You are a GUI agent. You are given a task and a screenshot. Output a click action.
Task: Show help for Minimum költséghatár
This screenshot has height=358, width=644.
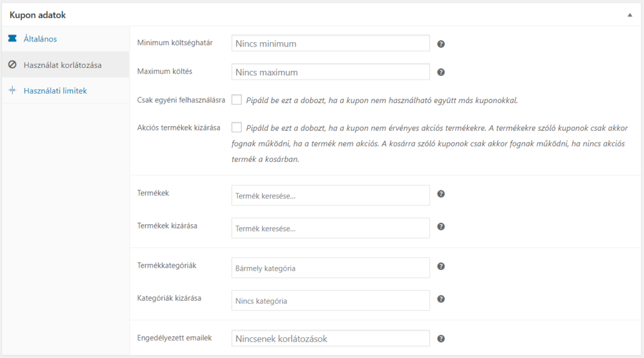pos(441,44)
